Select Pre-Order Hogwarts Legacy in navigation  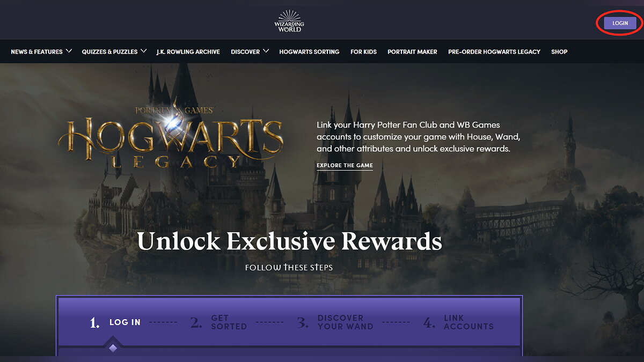click(494, 52)
